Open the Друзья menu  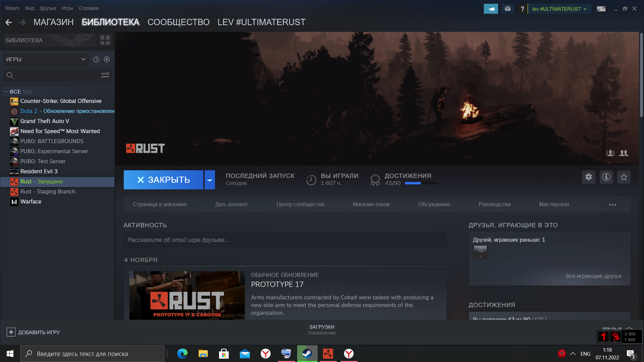(x=48, y=8)
